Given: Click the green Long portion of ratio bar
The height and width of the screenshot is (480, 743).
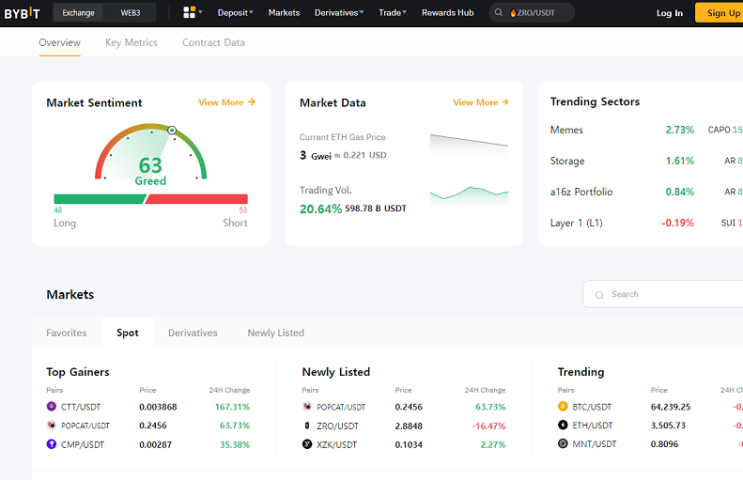Looking at the screenshot, I should [100, 199].
